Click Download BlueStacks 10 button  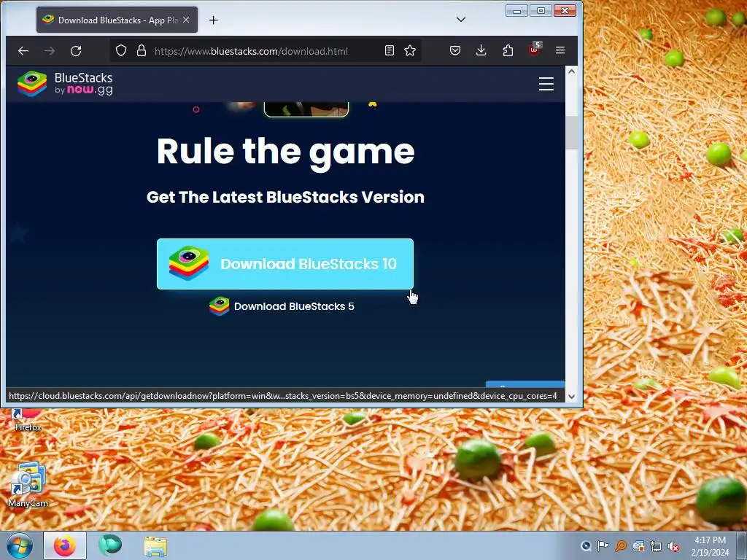(x=285, y=264)
